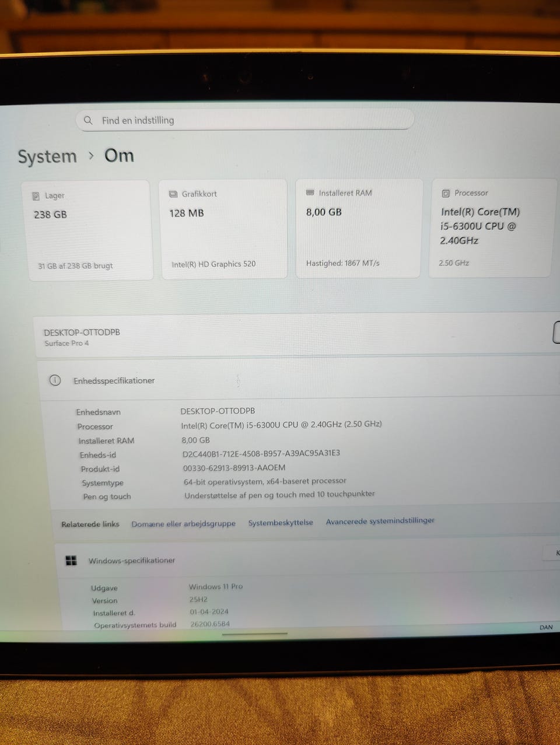Click copy button beside Windows-specifikationer
Screen dimensions: 560x745
[x=552, y=552]
